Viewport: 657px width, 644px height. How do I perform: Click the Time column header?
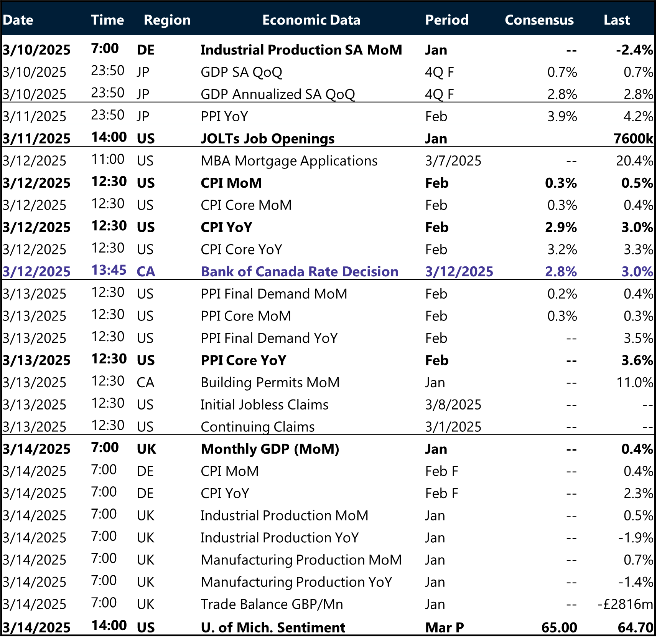pyautogui.click(x=108, y=20)
